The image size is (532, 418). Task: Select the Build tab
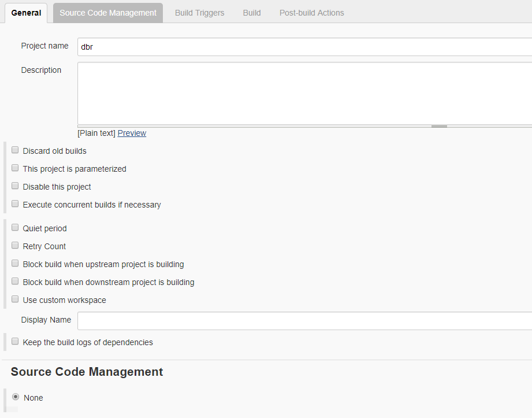click(x=252, y=13)
